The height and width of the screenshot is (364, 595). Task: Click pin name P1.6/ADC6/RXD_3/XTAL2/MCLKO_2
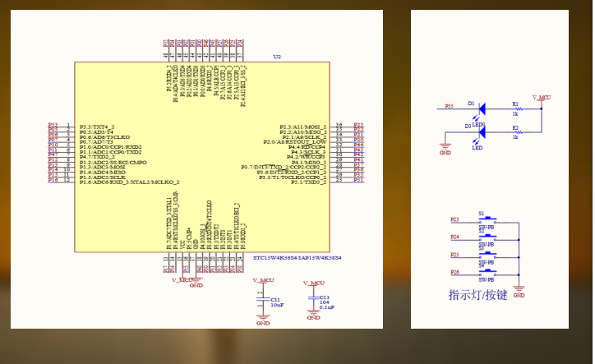[129, 182]
